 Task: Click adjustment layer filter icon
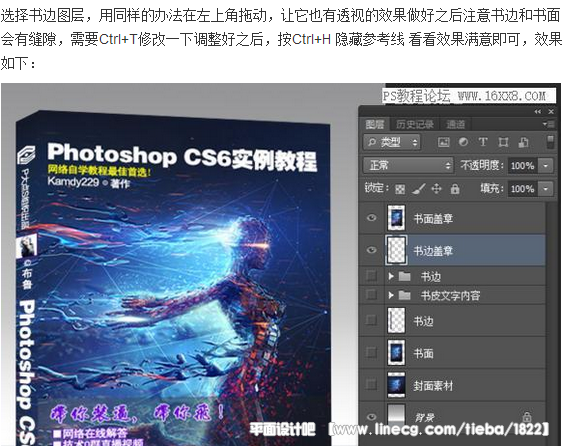[x=463, y=142]
